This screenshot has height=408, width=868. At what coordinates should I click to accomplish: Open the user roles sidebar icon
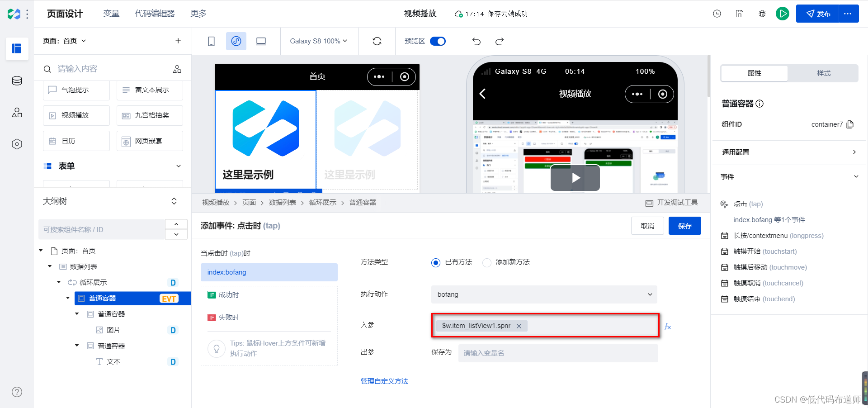point(17,113)
